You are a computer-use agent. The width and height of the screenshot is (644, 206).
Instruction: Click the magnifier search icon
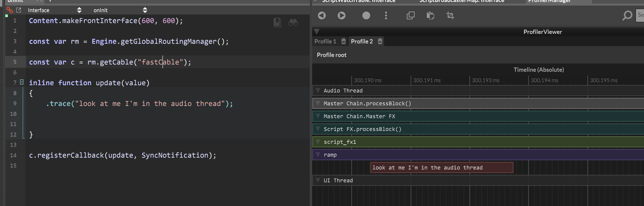tap(627, 15)
